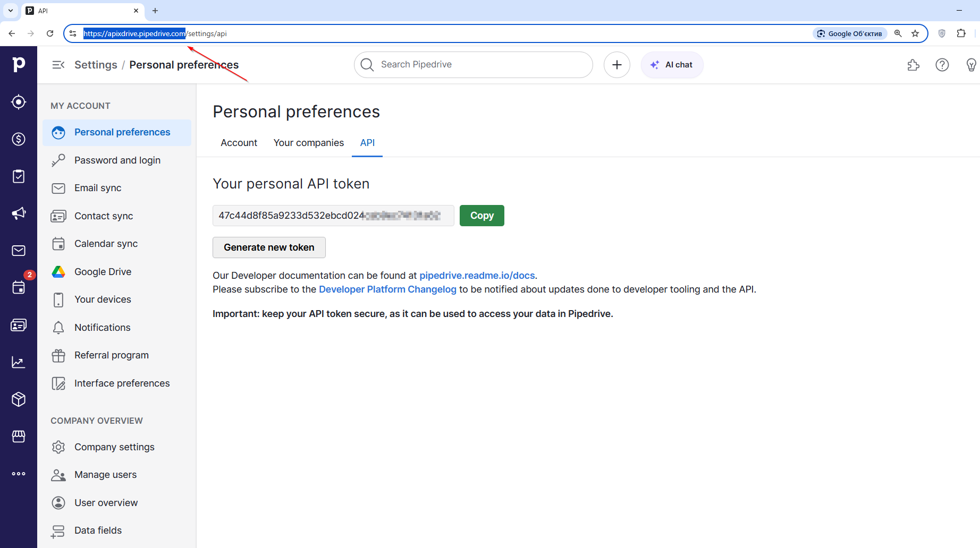The height and width of the screenshot is (548, 980).
Task: Click the browser reload button
Action: click(x=50, y=33)
